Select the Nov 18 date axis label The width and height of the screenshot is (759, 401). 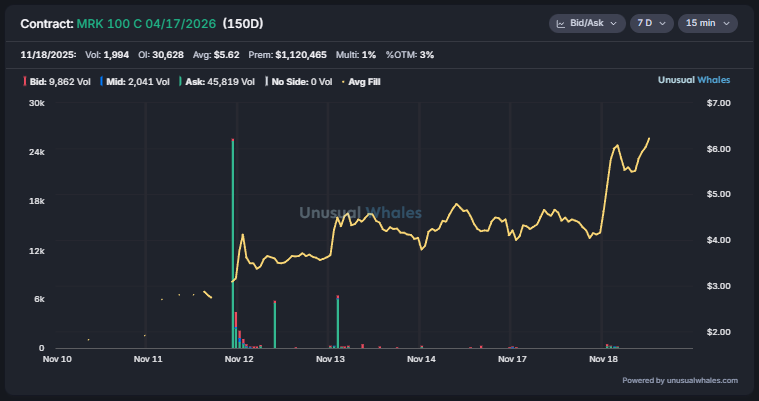pyautogui.click(x=604, y=358)
